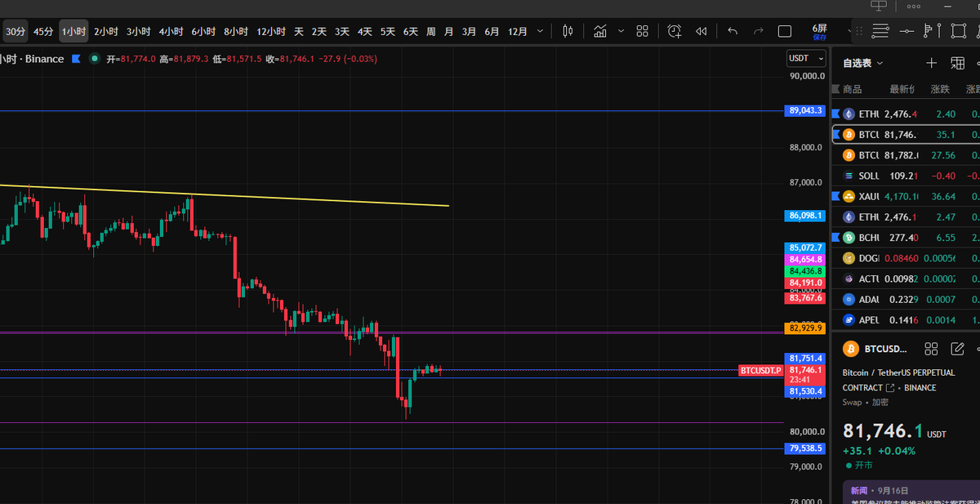980x504 pixels.
Task: Select the ACTU watchlist row
Action: [x=906, y=279]
